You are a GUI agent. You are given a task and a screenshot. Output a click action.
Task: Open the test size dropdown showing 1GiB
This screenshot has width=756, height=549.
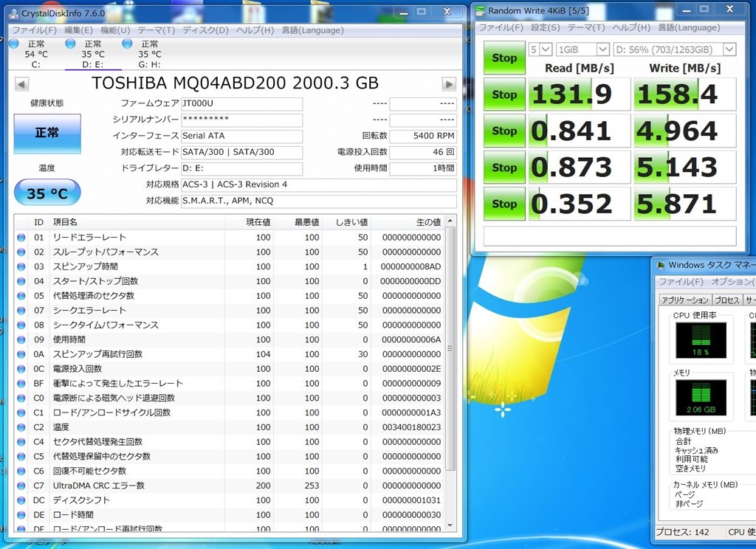(583, 49)
